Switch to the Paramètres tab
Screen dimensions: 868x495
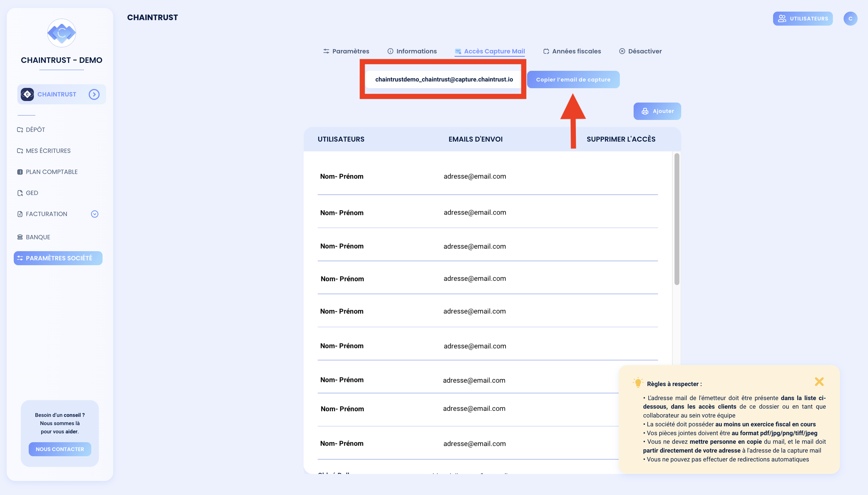pos(346,51)
